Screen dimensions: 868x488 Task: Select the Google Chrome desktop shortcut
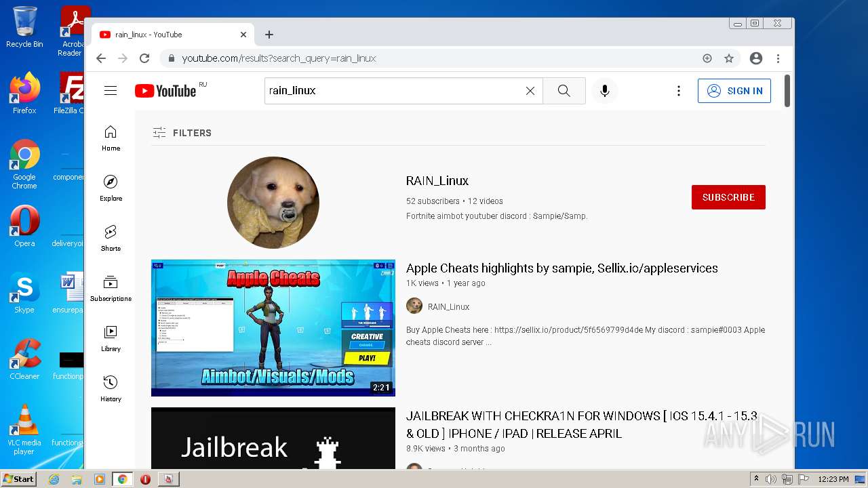24,165
